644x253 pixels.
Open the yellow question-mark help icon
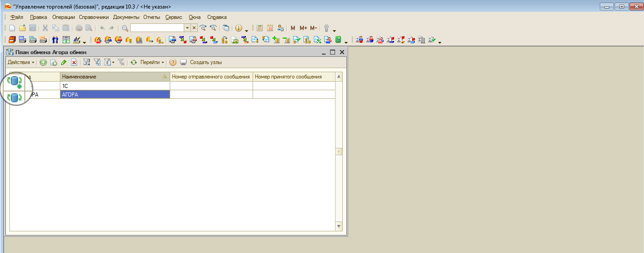point(172,63)
